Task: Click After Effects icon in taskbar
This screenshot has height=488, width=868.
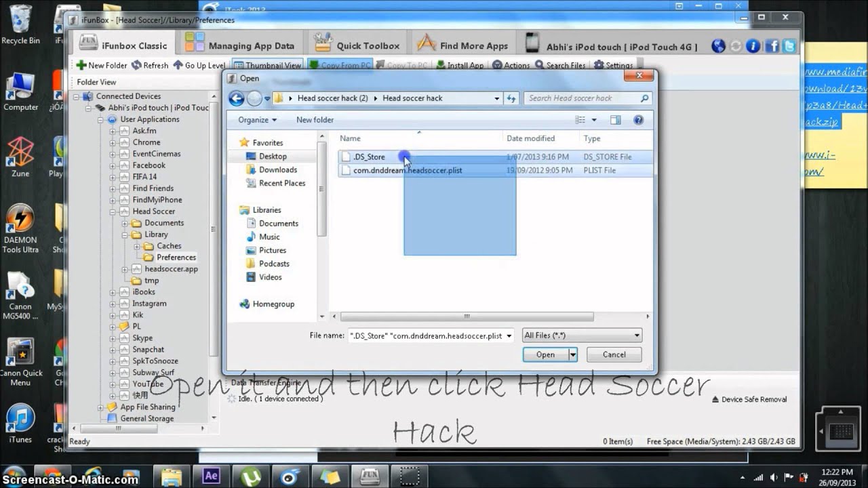Action: click(211, 476)
